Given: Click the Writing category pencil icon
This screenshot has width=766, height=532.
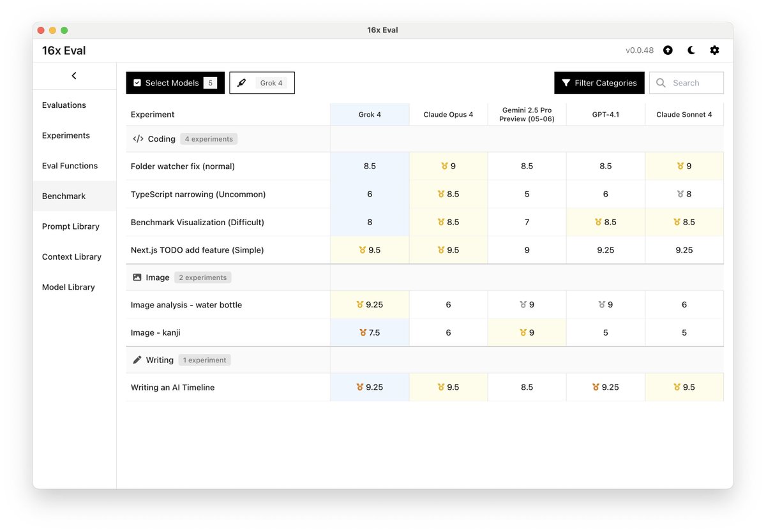Looking at the screenshot, I should coord(137,360).
